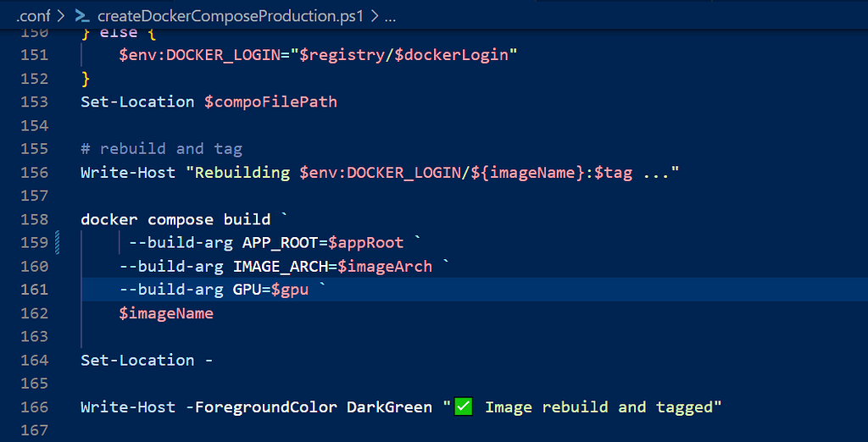Open the .conf folder breadcrumb
868x442 pixels.
(x=33, y=16)
